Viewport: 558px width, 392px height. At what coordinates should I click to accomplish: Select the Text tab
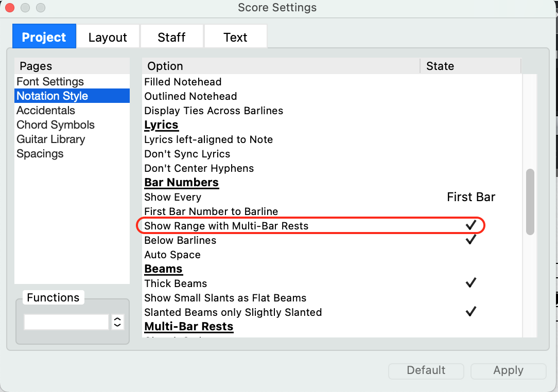pos(235,38)
